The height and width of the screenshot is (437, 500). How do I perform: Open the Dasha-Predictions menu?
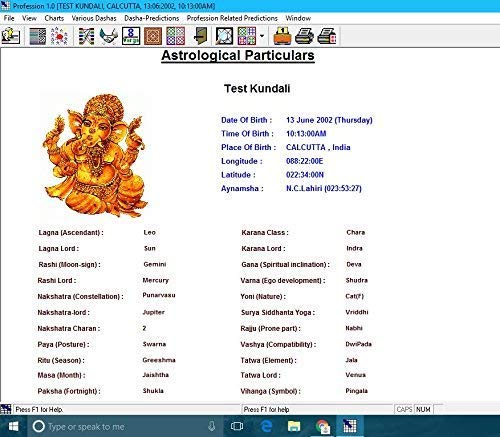tap(152, 18)
